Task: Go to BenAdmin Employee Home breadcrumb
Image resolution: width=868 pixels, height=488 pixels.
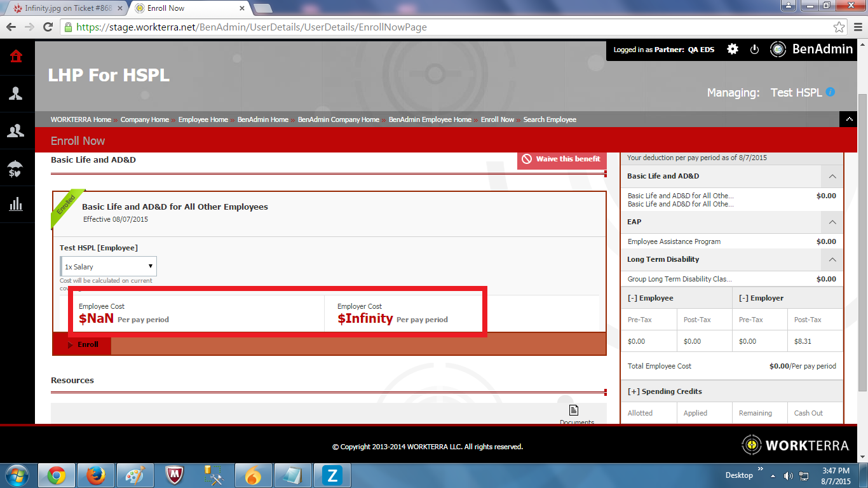Action: click(x=430, y=119)
